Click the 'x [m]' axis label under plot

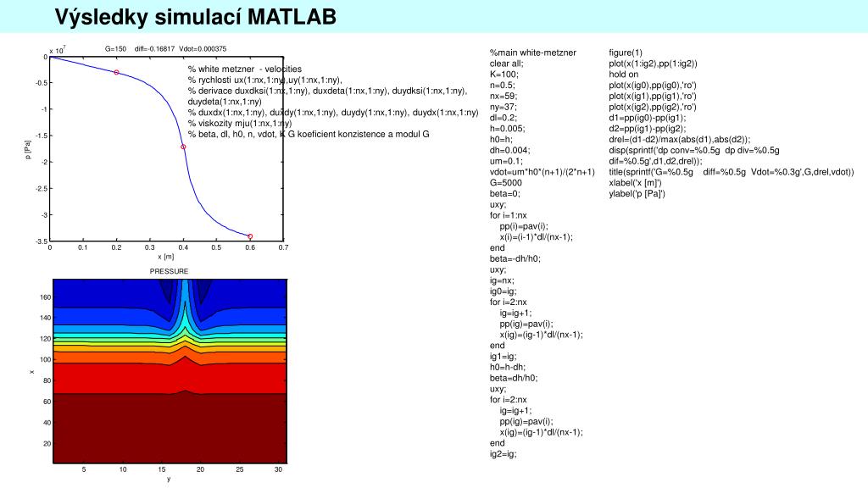coord(165,256)
